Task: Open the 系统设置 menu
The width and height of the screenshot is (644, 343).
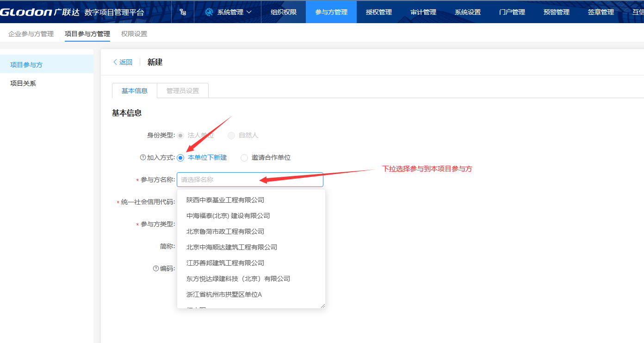Action: [x=468, y=12]
